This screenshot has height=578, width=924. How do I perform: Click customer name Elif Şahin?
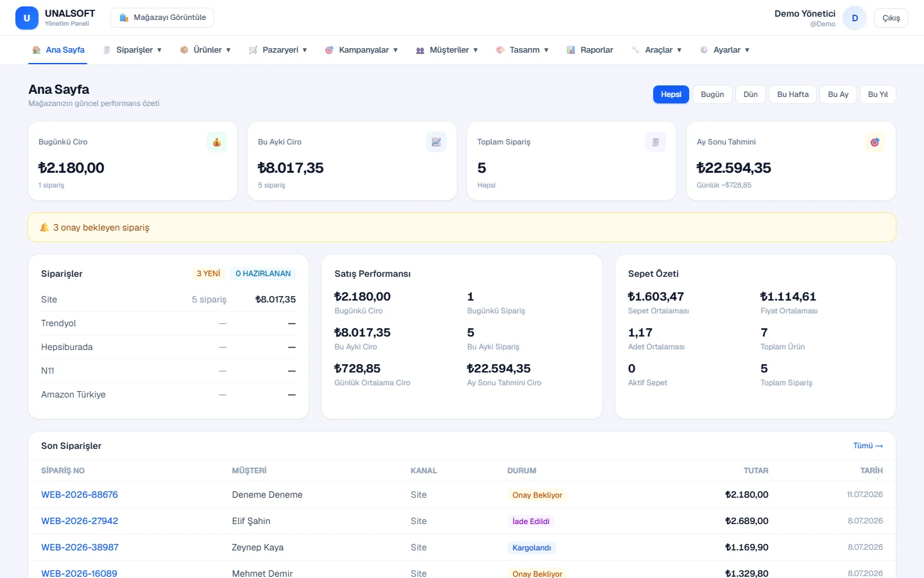(x=251, y=521)
